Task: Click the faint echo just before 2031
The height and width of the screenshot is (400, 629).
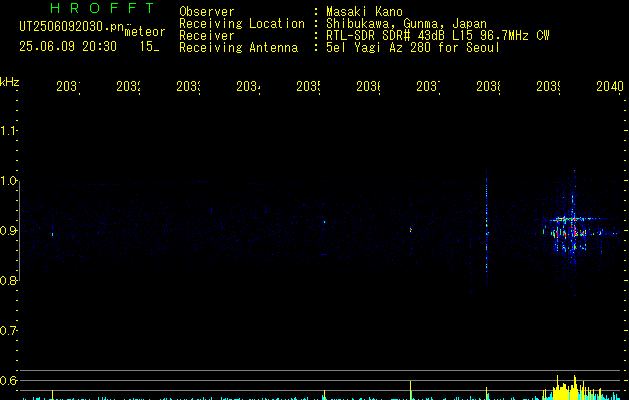Action: (x=52, y=234)
